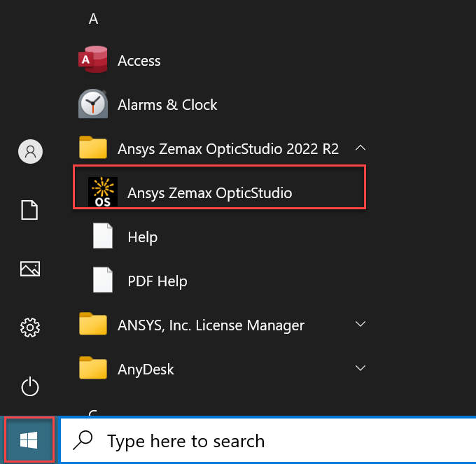Click the ANSYS, Inc. License Manager folder icon
Image resolution: width=476 pixels, height=464 pixels.
[x=93, y=323]
